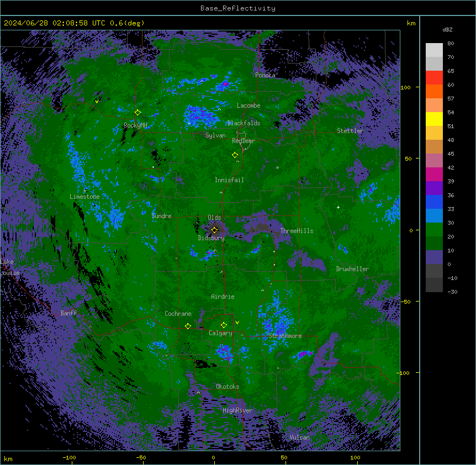
Task: Select the Vulcan label
Action: 299,437
